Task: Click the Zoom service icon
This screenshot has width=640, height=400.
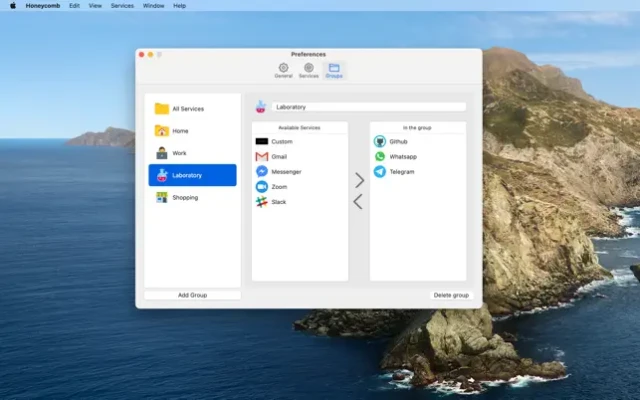Action: pos(262,187)
